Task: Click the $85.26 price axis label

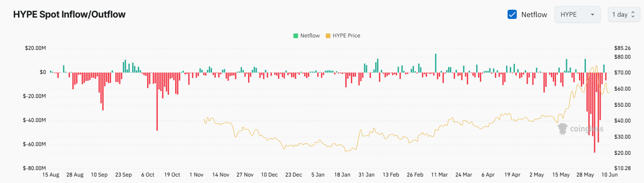Action: (x=622, y=49)
